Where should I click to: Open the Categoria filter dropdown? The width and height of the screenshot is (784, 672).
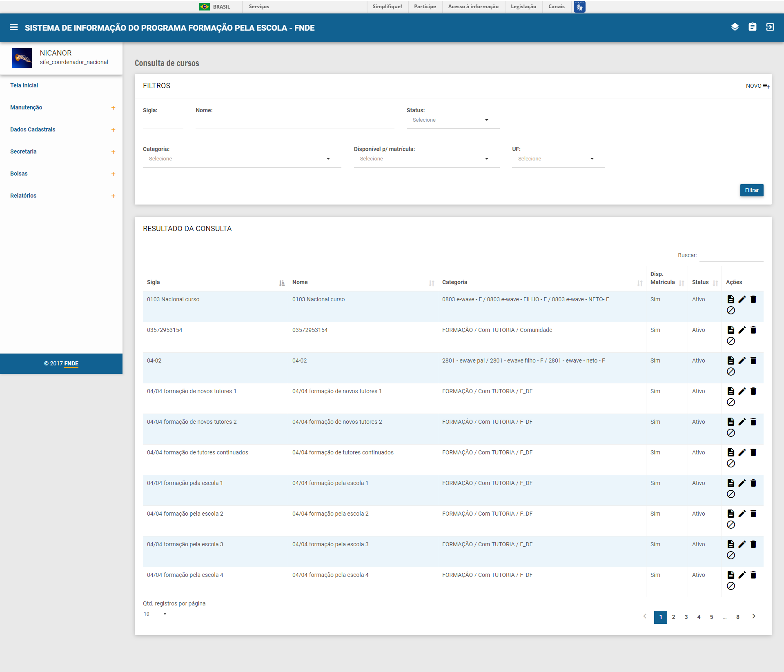(x=242, y=159)
